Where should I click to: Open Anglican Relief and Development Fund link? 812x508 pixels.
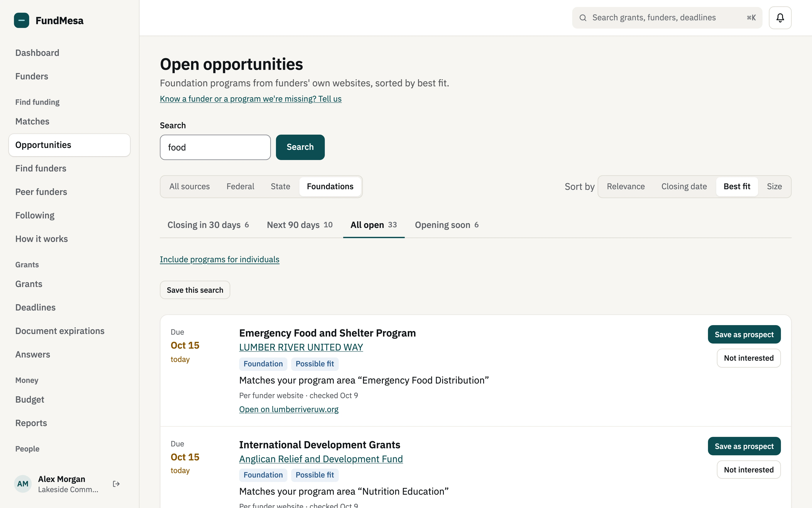pos(321,459)
